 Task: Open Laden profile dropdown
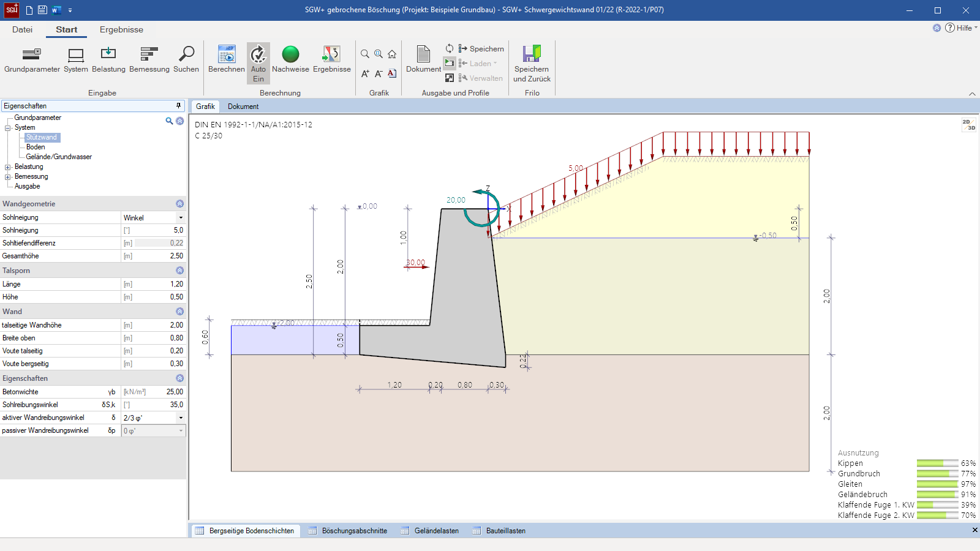pyautogui.click(x=478, y=63)
